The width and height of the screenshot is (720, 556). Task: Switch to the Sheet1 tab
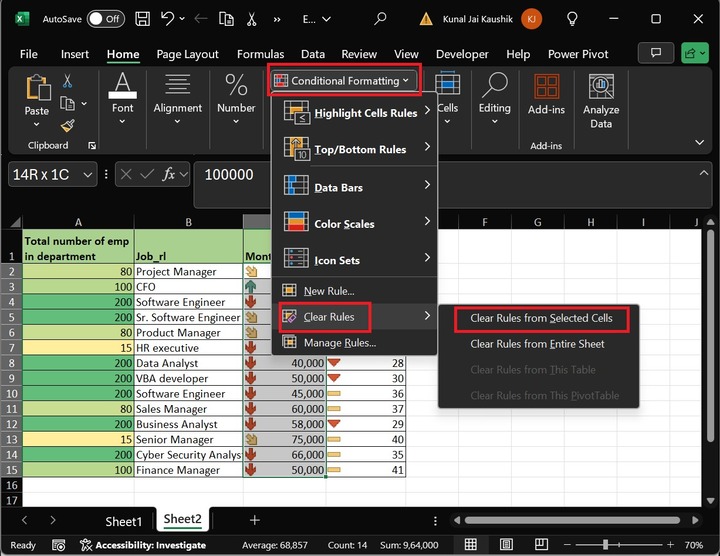click(124, 520)
